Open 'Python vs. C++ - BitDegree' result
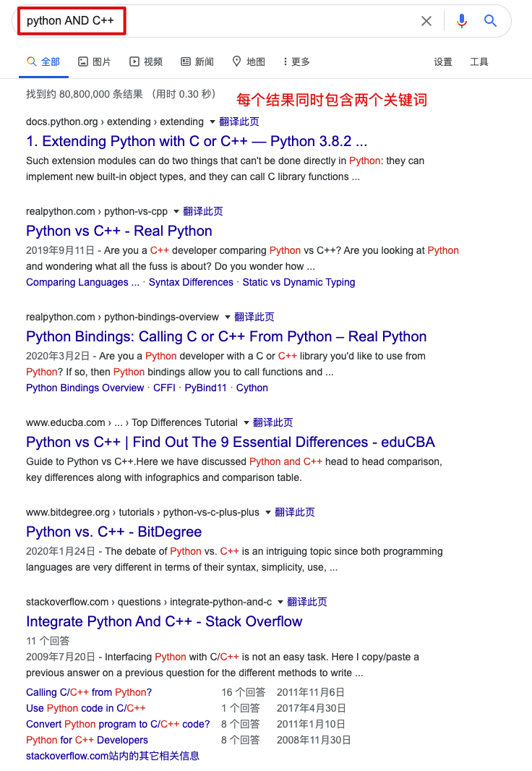Viewport: 532px width, 771px height. [113, 532]
